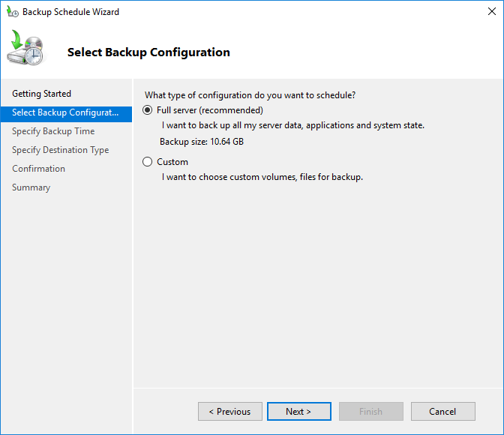Open Select Backup Configuration step in sidebar

pos(66,114)
